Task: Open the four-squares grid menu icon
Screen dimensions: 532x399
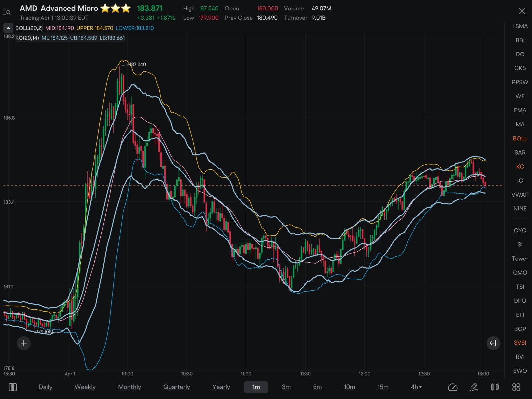Action: [516, 387]
